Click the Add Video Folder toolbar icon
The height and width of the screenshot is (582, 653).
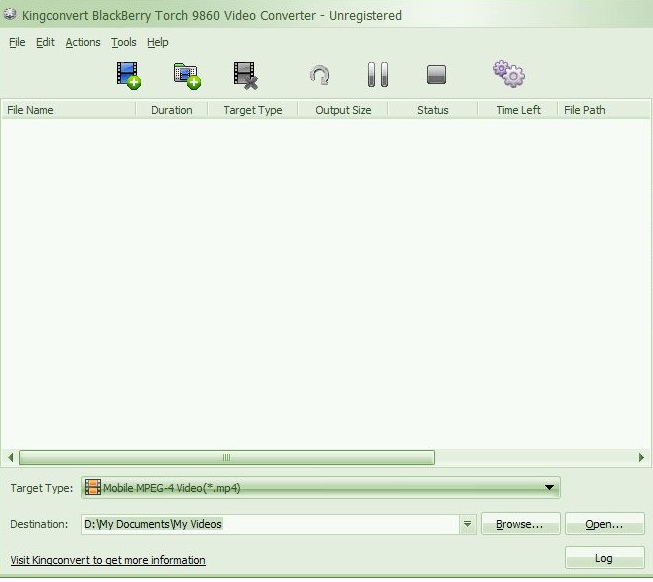(187, 76)
